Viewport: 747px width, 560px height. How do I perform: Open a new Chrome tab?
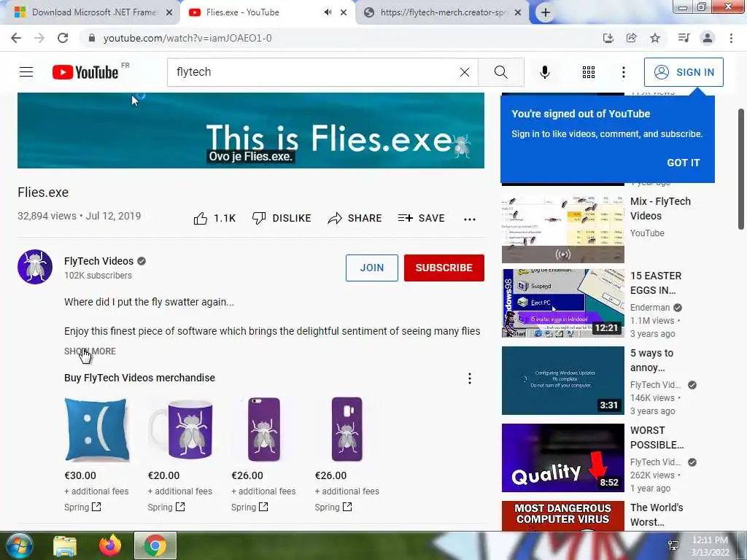(x=546, y=12)
